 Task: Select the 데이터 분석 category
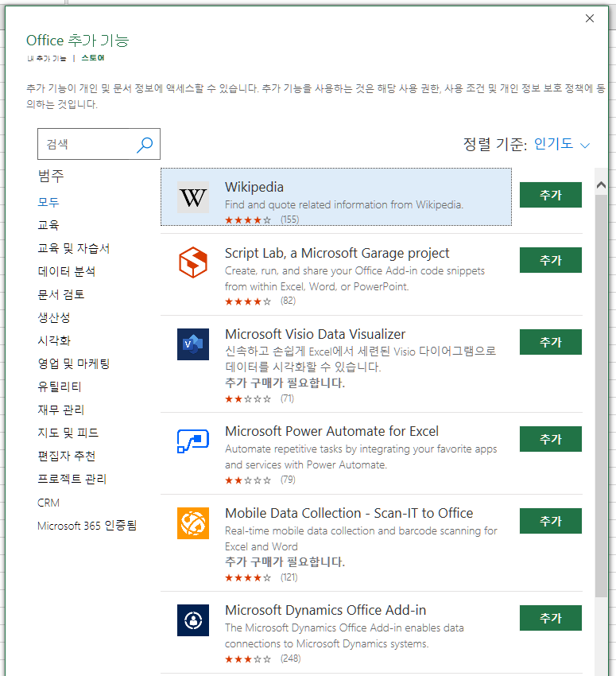pos(66,271)
